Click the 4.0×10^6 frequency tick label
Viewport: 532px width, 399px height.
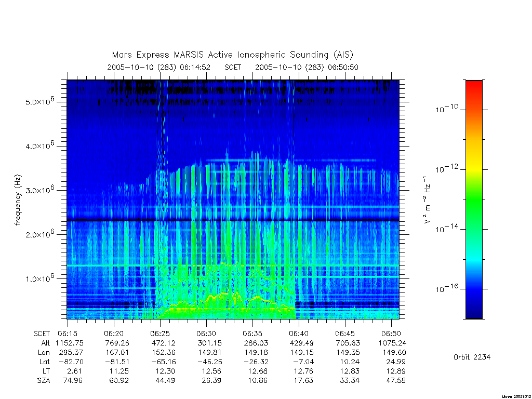tap(40, 145)
